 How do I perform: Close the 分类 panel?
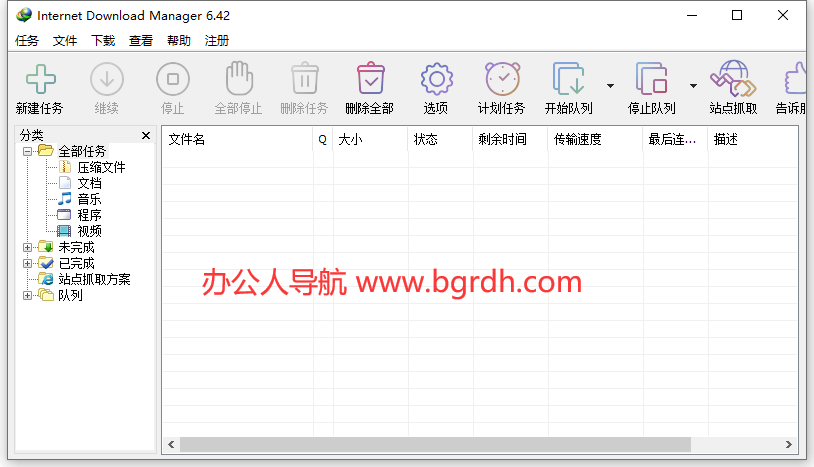point(146,135)
